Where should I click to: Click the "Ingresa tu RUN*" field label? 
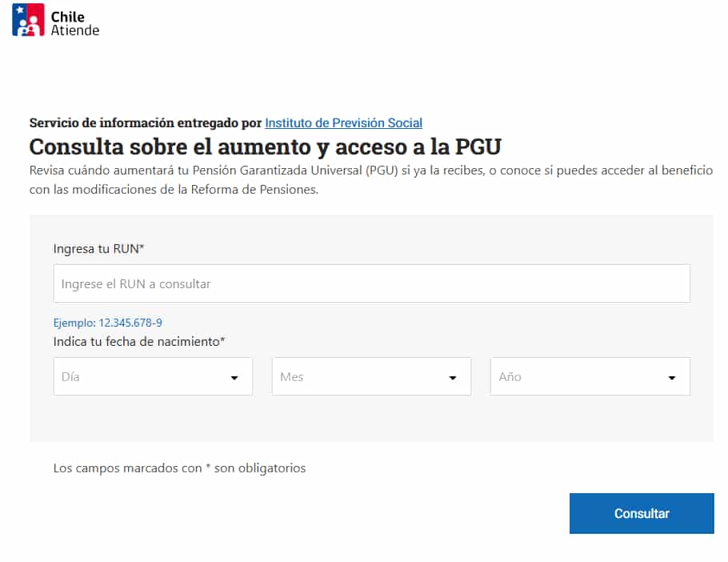click(99, 249)
